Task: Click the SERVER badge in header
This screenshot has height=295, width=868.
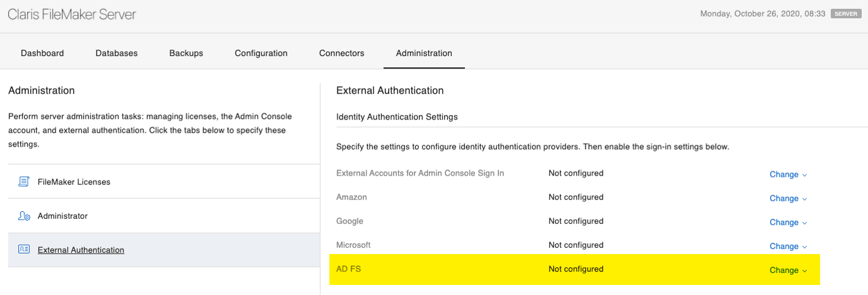Action: pyautogui.click(x=847, y=13)
